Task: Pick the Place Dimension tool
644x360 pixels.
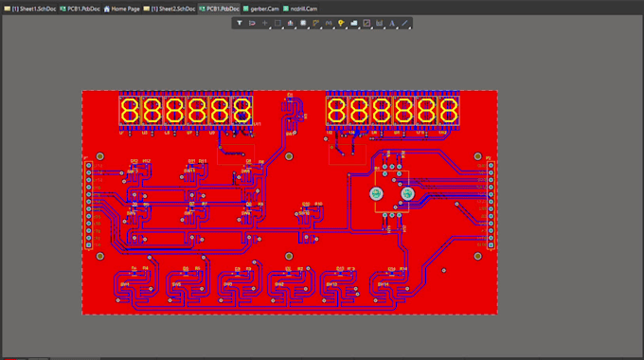Action: click(x=379, y=23)
